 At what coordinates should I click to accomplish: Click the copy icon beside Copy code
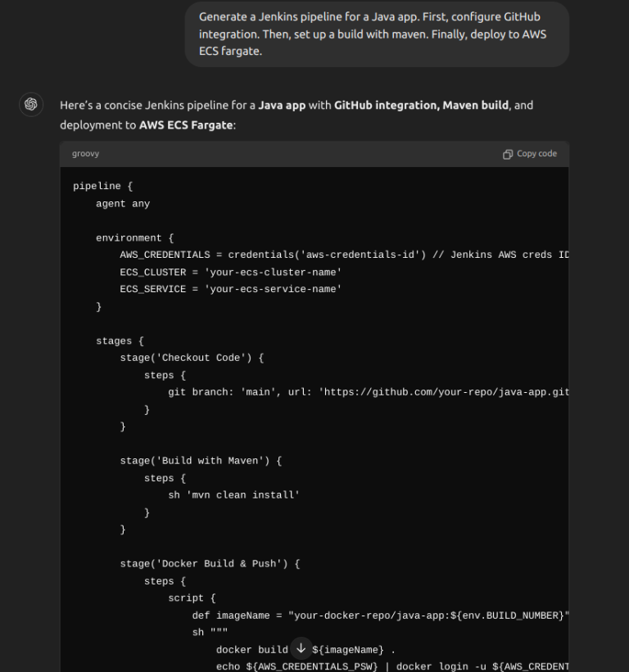point(508,153)
